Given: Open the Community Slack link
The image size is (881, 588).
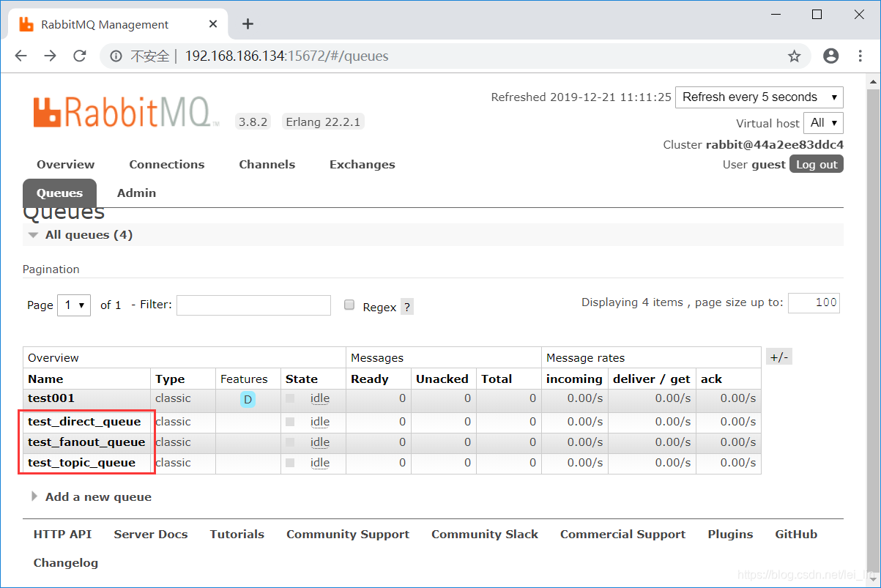Looking at the screenshot, I should [x=485, y=535].
